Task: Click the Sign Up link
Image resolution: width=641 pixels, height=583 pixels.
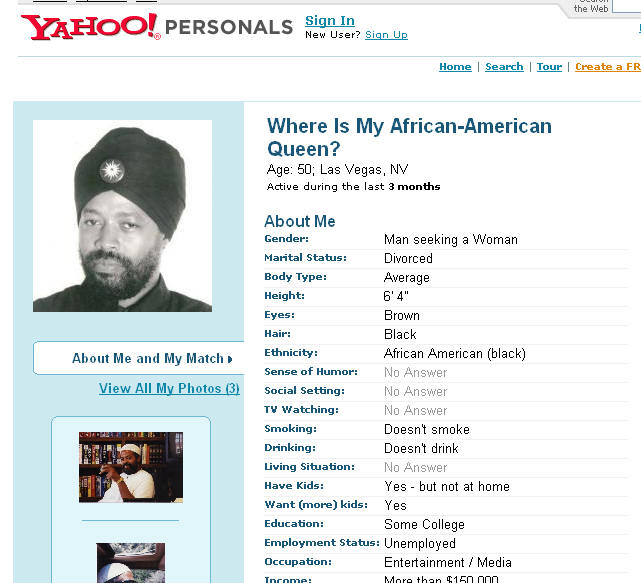Action: (386, 35)
